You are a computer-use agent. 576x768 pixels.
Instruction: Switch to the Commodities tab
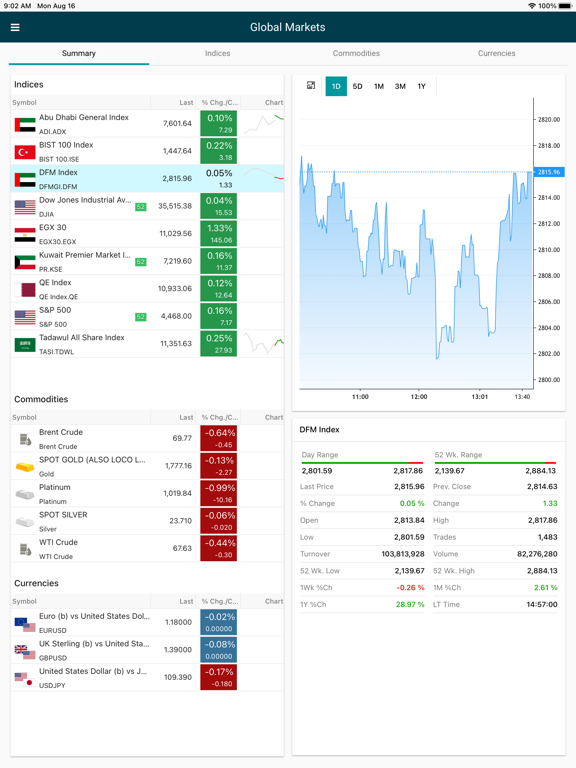click(356, 53)
